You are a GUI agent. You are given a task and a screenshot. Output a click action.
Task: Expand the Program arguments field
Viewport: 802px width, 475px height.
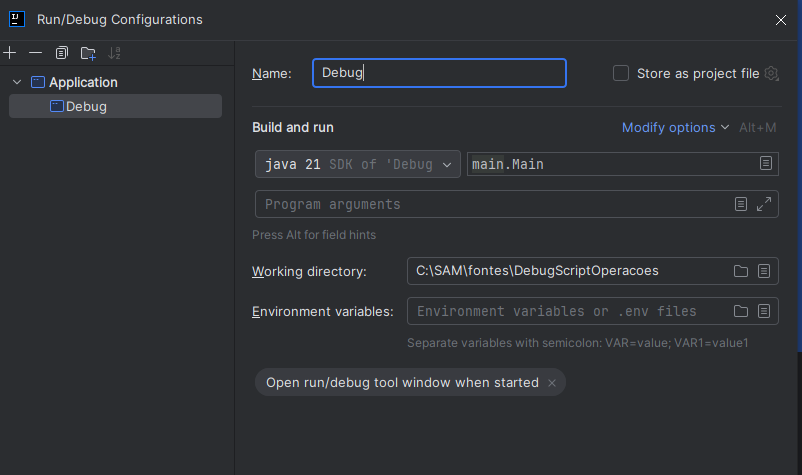click(764, 204)
